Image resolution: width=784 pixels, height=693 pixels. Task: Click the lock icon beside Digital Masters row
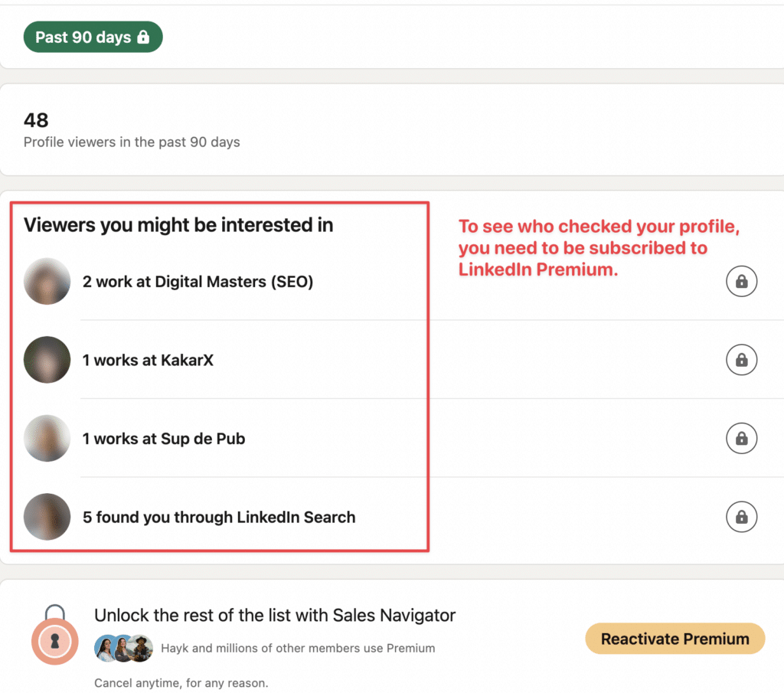click(741, 281)
